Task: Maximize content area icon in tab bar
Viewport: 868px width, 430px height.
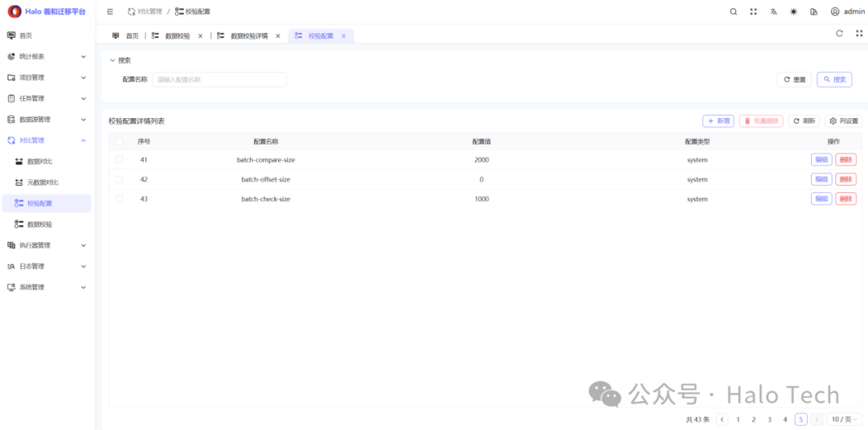Action: 859,33
